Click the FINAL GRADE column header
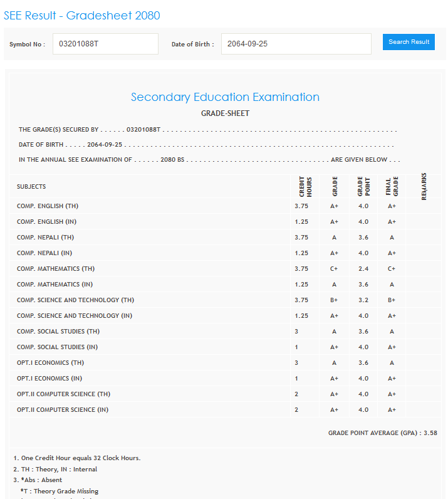The image size is (448, 499). coord(392,186)
